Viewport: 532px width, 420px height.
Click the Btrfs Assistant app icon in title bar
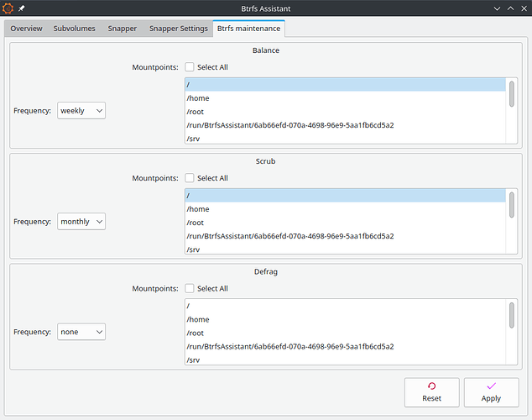coord(8,8)
